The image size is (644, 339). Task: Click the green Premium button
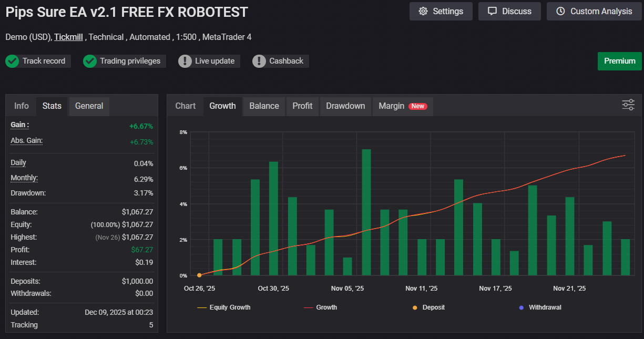tap(619, 61)
